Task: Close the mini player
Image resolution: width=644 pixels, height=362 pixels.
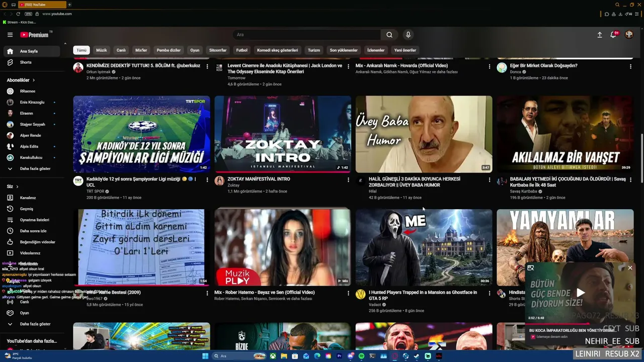Action: (630, 268)
